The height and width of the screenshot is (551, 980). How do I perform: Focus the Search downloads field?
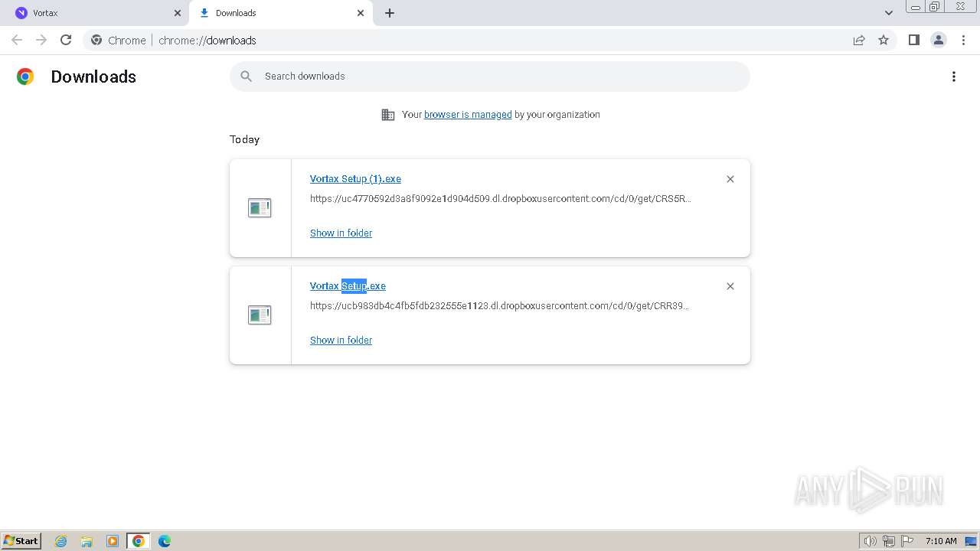tap(490, 77)
